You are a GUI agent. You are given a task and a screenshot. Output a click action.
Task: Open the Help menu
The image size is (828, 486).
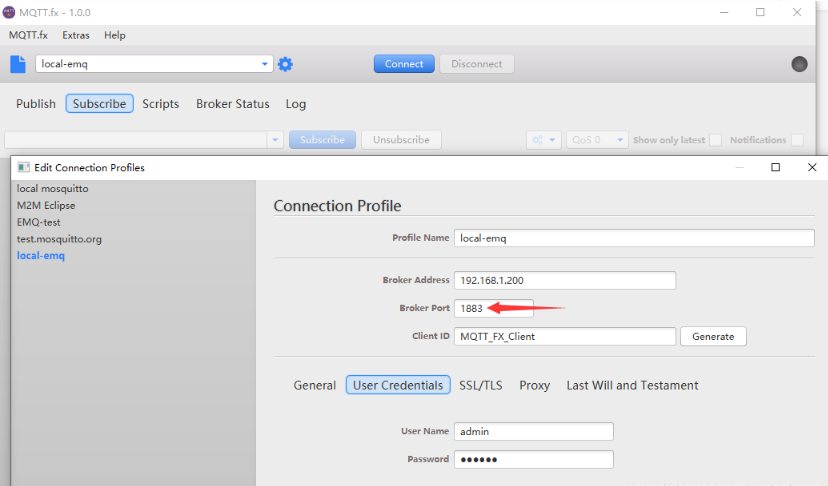pos(115,35)
